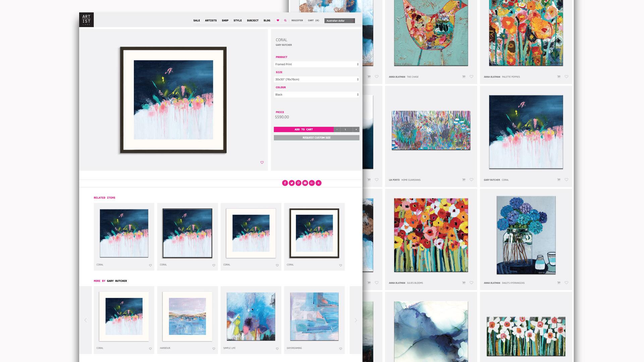Favorite the main Coral framed print
The height and width of the screenshot is (362, 644).
pyautogui.click(x=262, y=163)
